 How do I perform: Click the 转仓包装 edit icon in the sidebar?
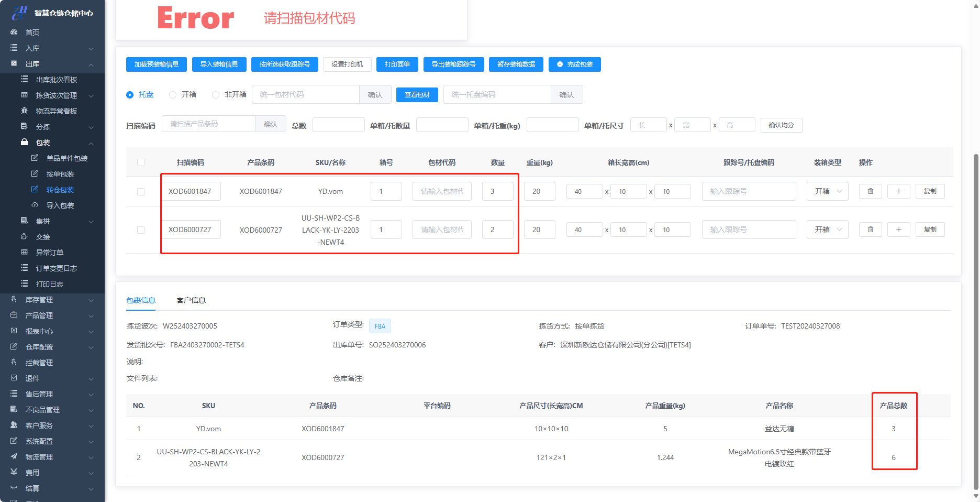[35, 190]
